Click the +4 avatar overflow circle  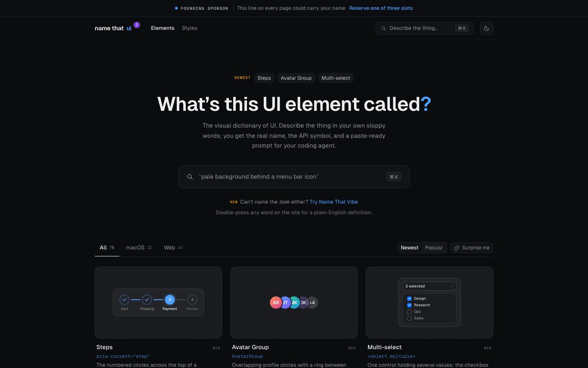click(x=312, y=303)
